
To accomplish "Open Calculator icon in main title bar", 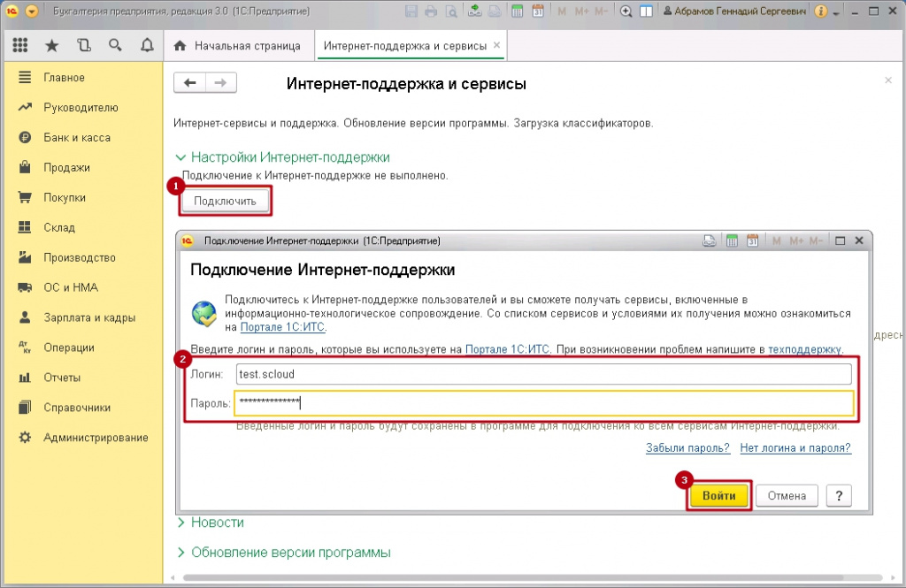I will coord(517,11).
